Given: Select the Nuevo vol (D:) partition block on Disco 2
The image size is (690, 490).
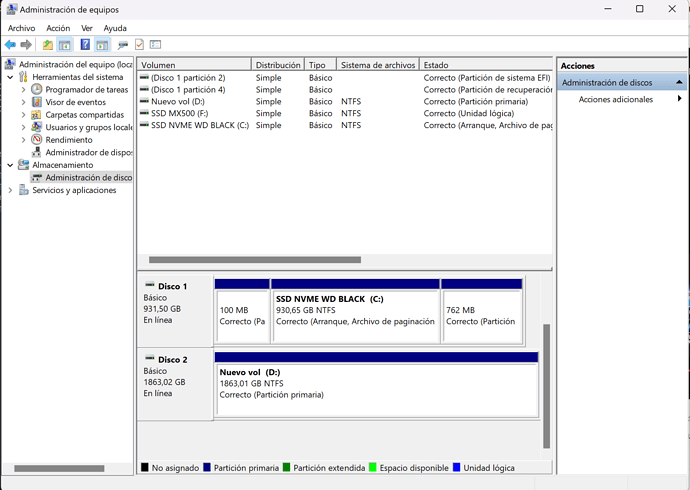Looking at the screenshot, I should click(x=377, y=384).
